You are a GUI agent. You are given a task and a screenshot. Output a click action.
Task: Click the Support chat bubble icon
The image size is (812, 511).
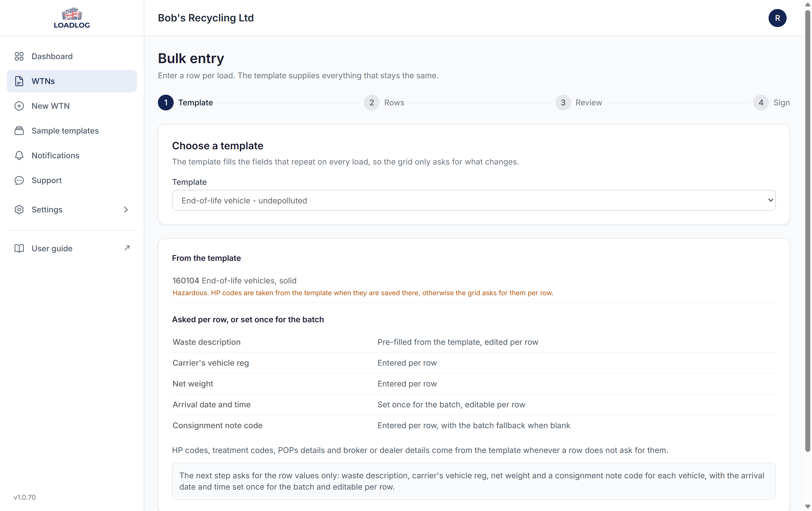pyautogui.click(x=19, y=180)
